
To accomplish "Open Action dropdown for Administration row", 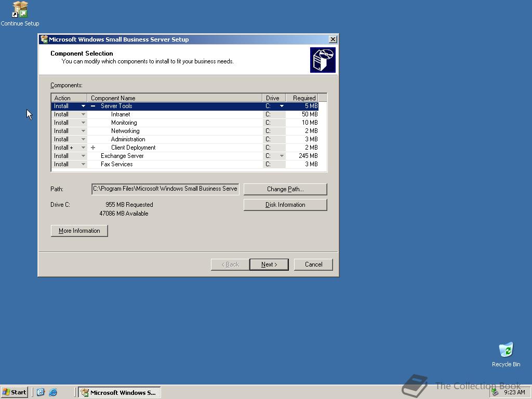I will tap(83, 139).
